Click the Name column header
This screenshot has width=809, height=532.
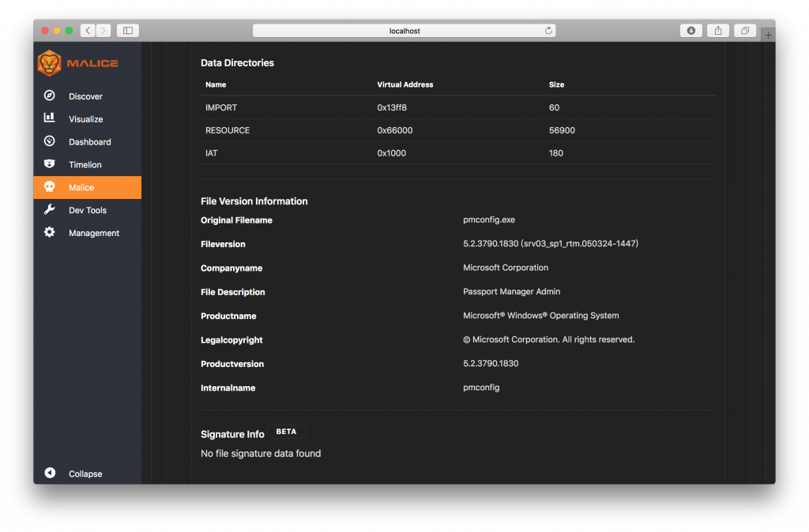click(216, 84)
